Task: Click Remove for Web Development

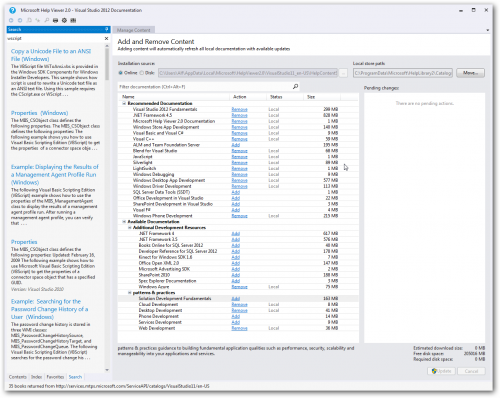Action: 239,328
